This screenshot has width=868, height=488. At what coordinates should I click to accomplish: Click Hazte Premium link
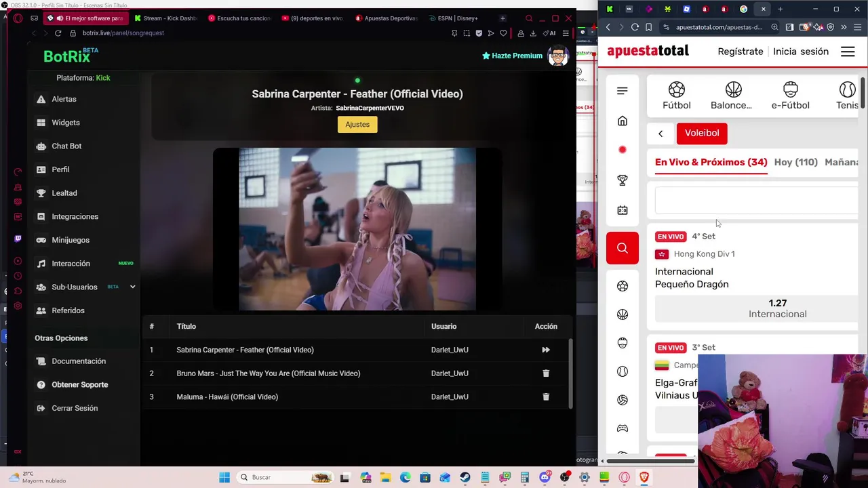tap(512, 56)
